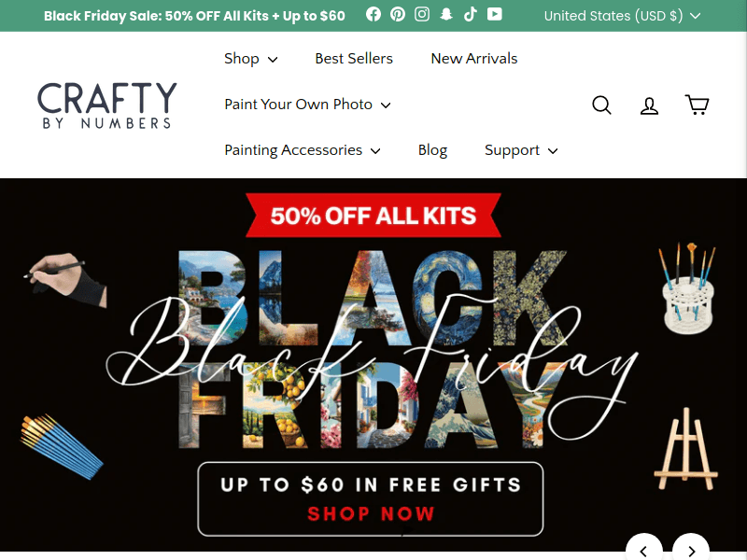Image resolution: width=747 pixels, height=560 pixels.
Task: Expand the United States (USD $) selector
Action: [622, 16]
